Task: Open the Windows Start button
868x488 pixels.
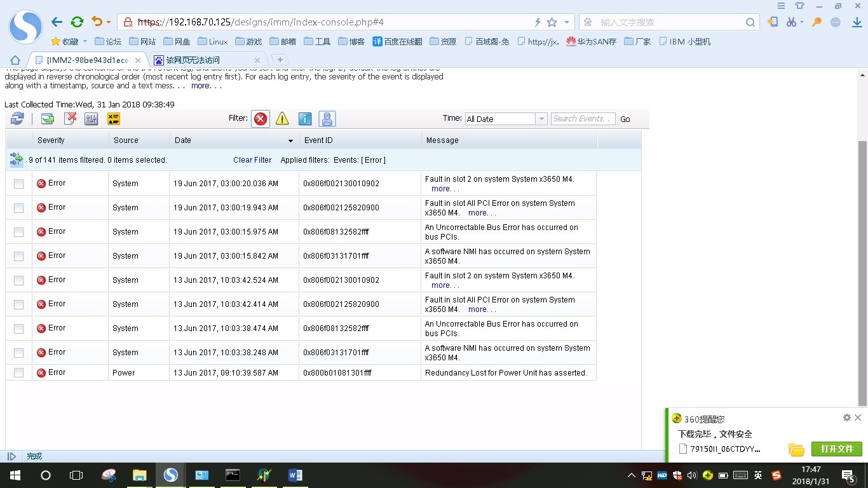Action: click(15, 475)
